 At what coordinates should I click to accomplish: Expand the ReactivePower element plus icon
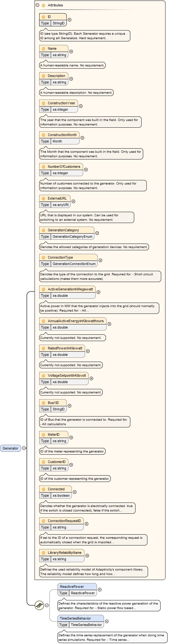100,589
